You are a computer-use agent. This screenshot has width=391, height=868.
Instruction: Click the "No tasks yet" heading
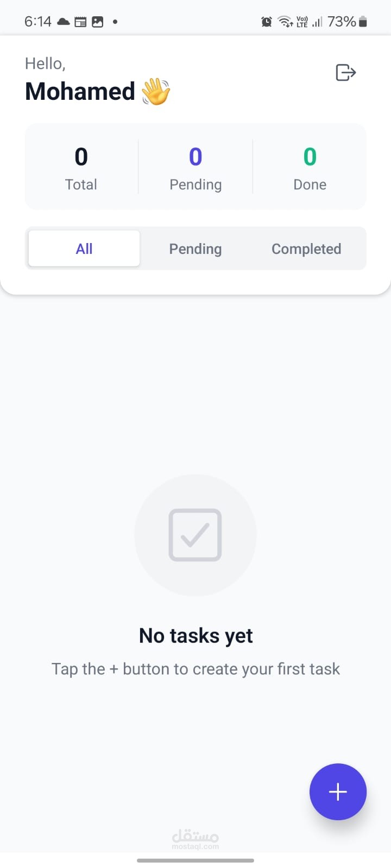195,635
